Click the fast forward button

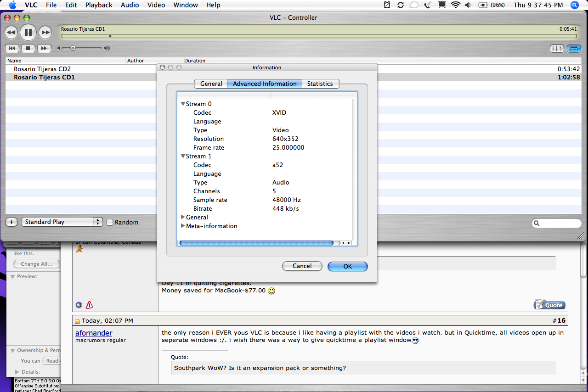45,33
